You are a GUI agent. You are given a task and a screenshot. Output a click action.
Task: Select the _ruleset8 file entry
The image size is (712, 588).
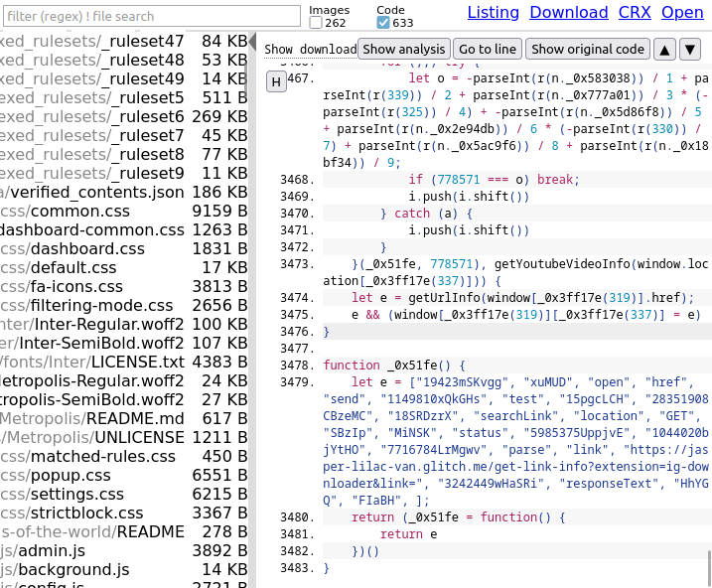[123, 154]
